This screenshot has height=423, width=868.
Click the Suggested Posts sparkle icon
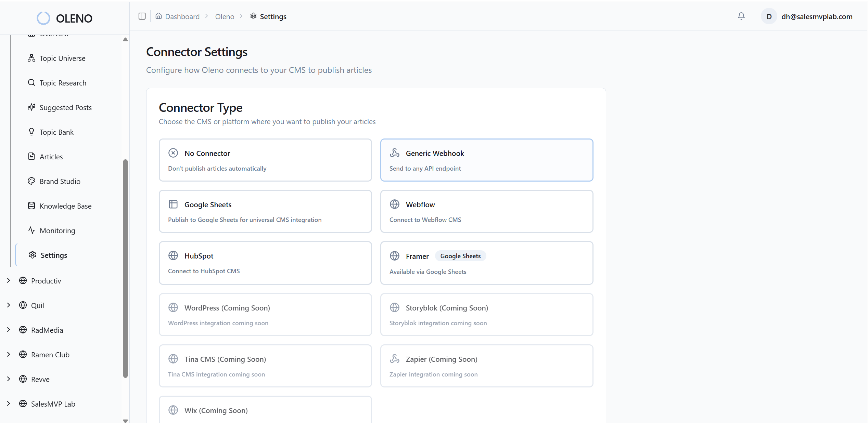click(31, 107)
